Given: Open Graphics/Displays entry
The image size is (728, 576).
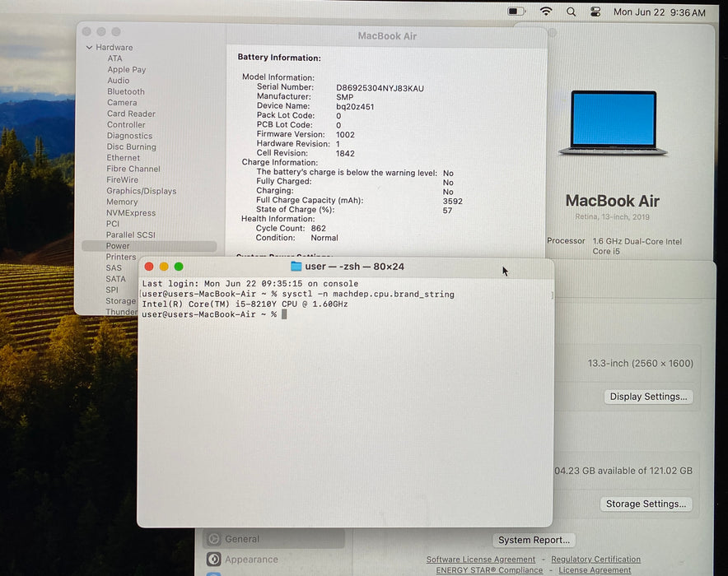Looking at the screenshot, I should click(x=141, y=191).
